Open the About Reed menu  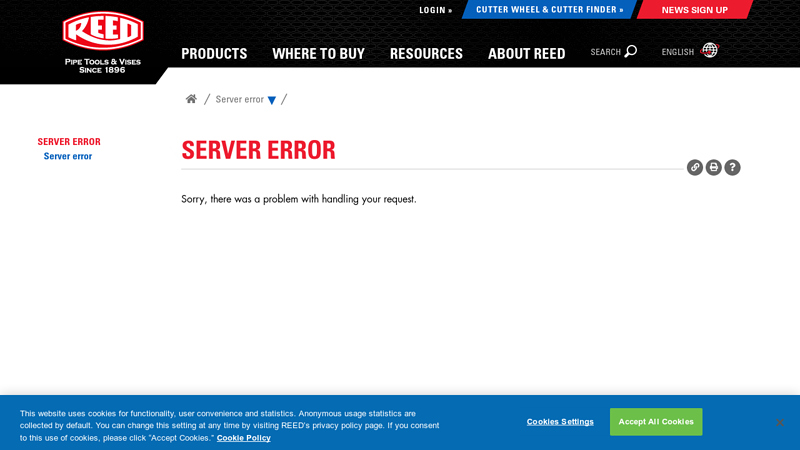tap(526, 54)
